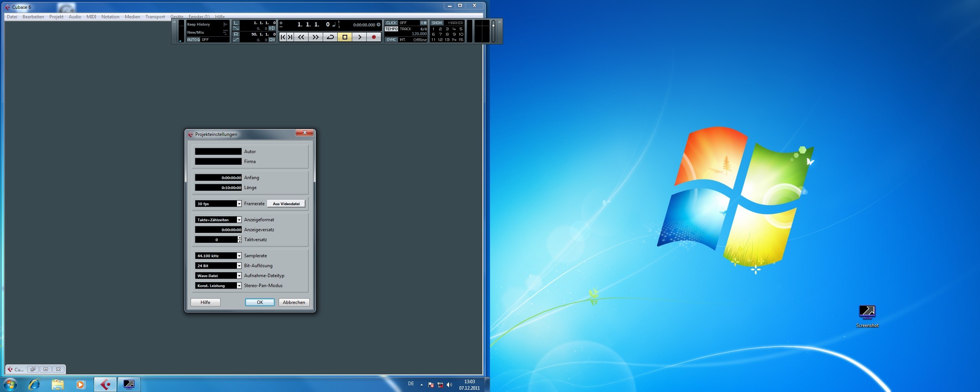Click the Abbrechen button
The width and height of the screenshot is (980, 392).
(294, 302)
